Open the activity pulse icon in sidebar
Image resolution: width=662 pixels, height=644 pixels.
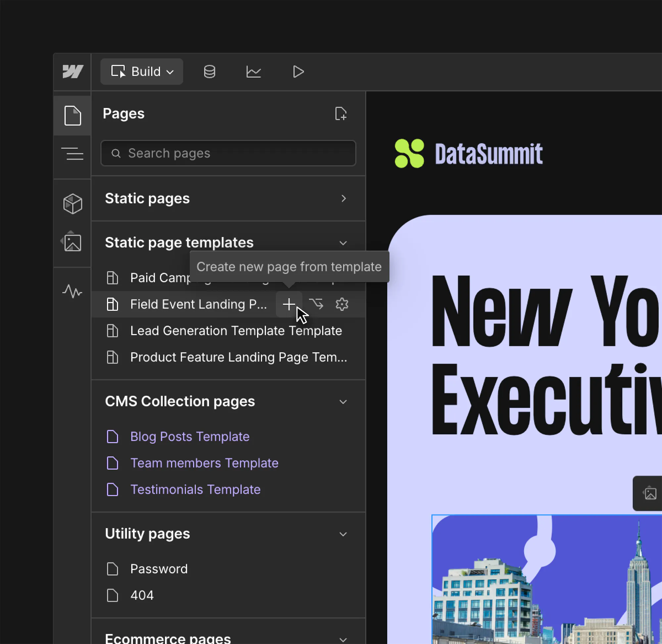pyautogui.click(x=72, y=291)
